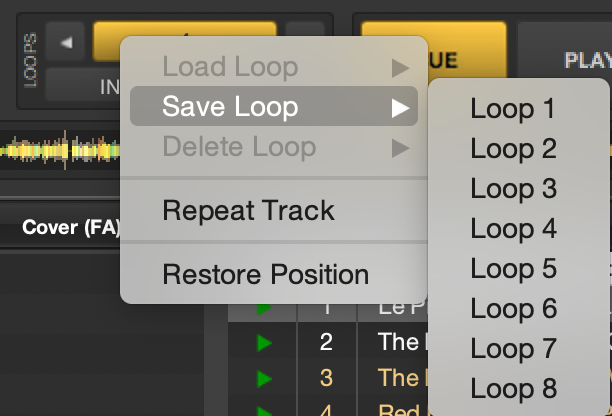The width and height of the screenshot is (612, 416).
Task: Click the previous loop size left arrow
Action: [x=66, y=43]
